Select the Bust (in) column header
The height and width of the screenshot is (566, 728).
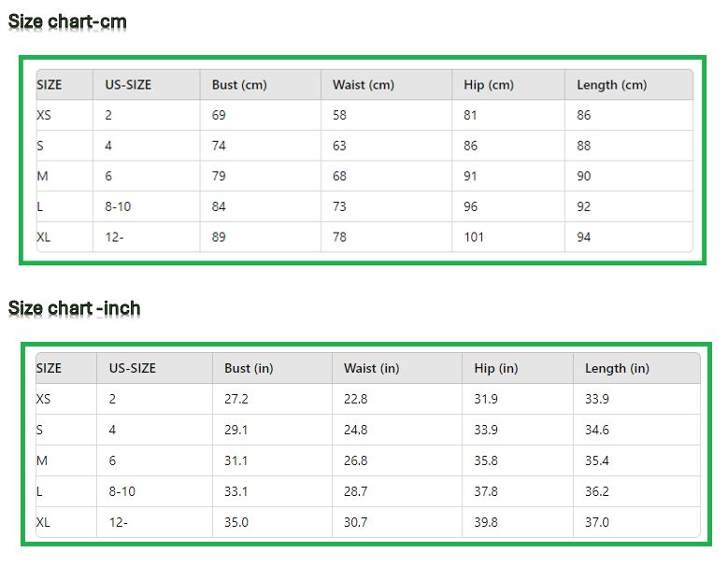click(249, 368)
